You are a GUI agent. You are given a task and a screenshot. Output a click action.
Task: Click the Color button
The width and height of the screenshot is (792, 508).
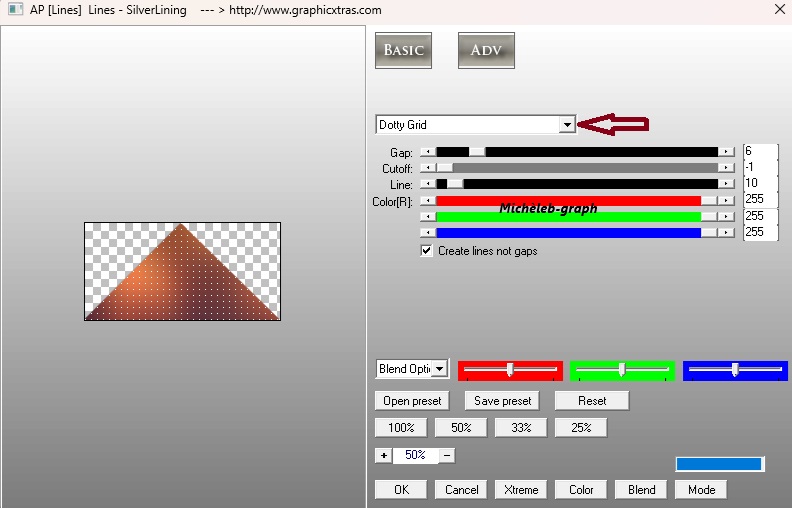tap(581, 490)
